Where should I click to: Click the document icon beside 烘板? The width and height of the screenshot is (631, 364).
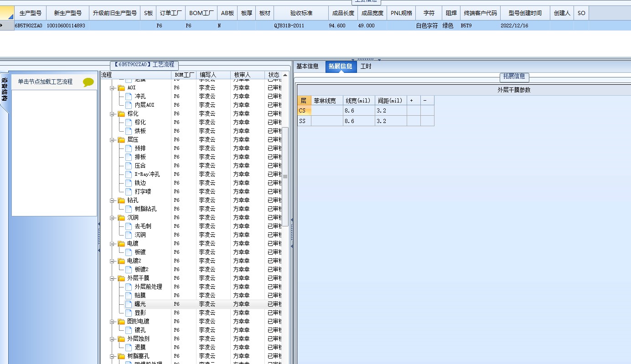point(129,131)
